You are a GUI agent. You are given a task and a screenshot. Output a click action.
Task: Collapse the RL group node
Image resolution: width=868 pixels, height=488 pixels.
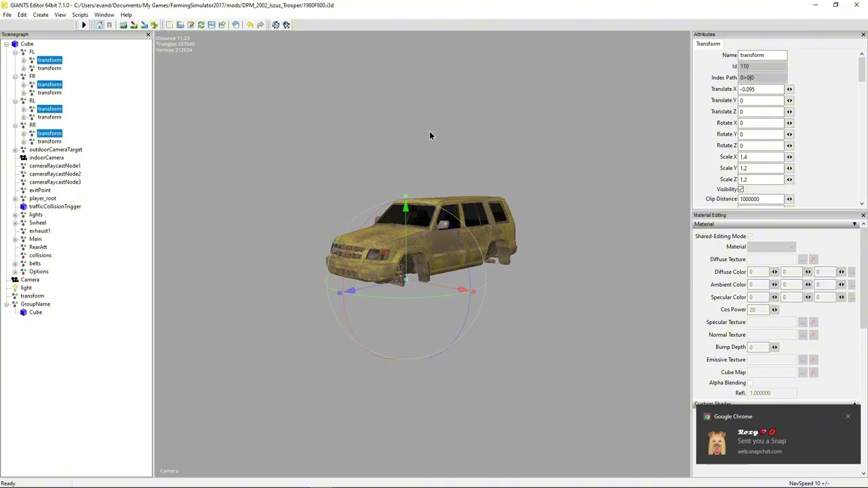point(14,101)
